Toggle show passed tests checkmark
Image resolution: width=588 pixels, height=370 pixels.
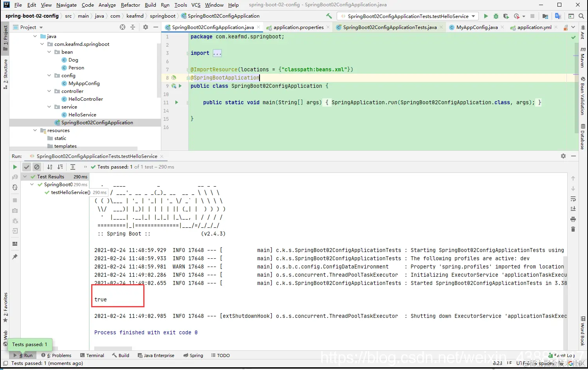(27, 167)
